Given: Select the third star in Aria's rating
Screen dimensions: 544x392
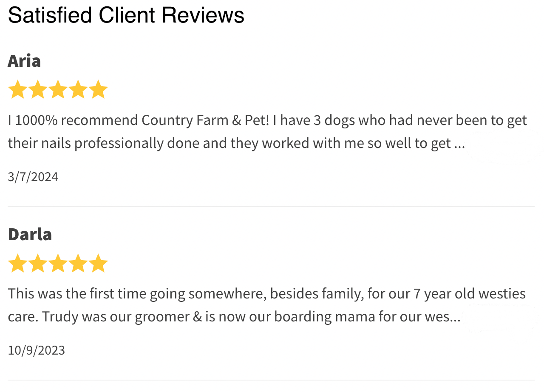Looking at the screenshot, I should click(x=58, y=90).
